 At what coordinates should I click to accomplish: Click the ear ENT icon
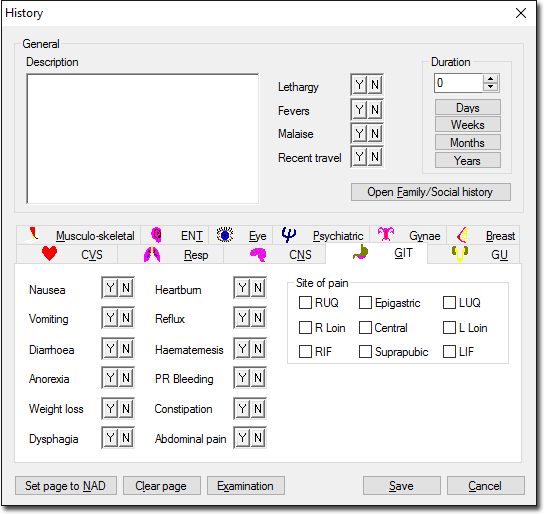click(x=156, y=235)
